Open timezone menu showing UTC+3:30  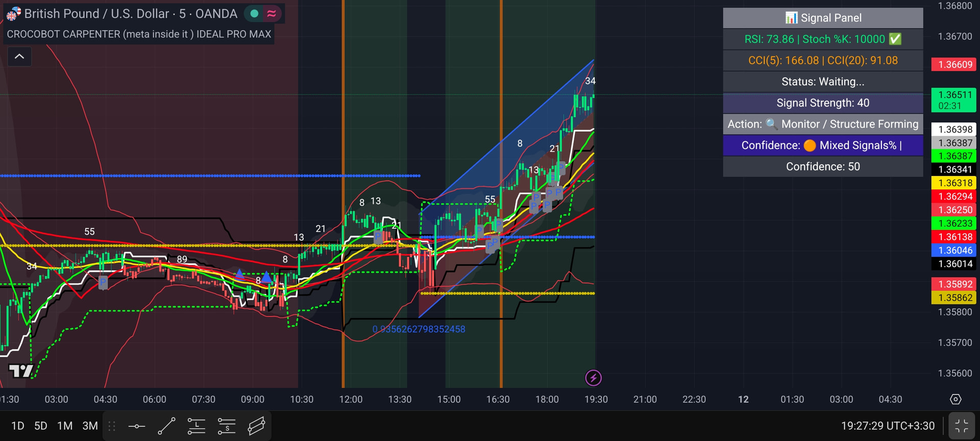pos(888,426)
